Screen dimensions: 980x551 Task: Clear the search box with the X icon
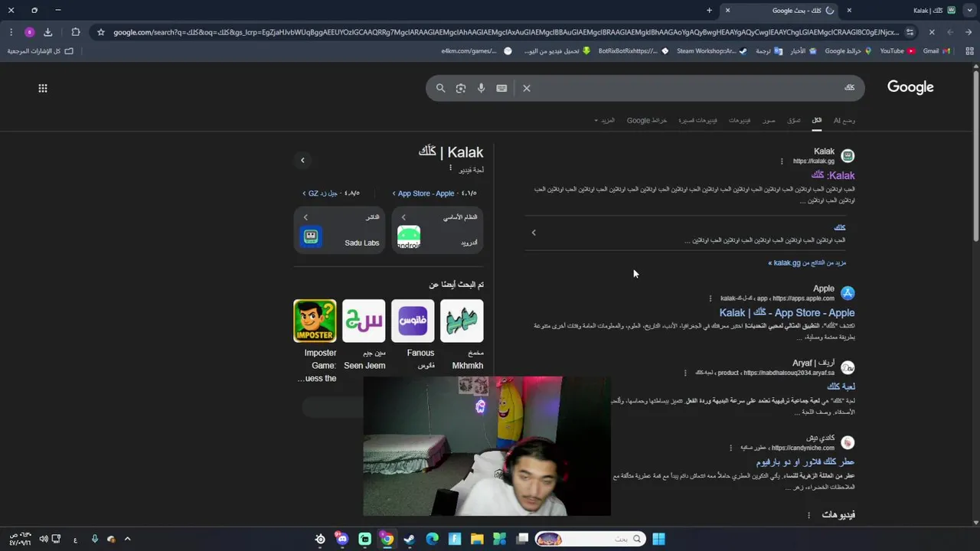click(527, 88)
